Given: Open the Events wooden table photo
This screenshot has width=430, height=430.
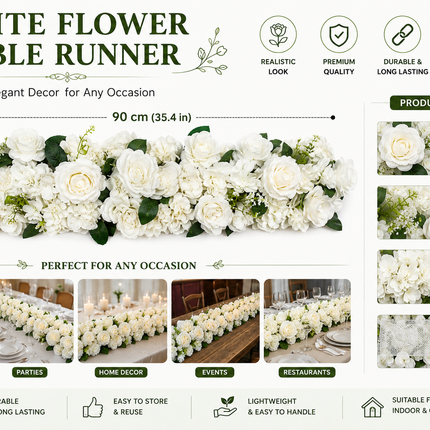Looking at the screenshot, I should click(215, 321).
